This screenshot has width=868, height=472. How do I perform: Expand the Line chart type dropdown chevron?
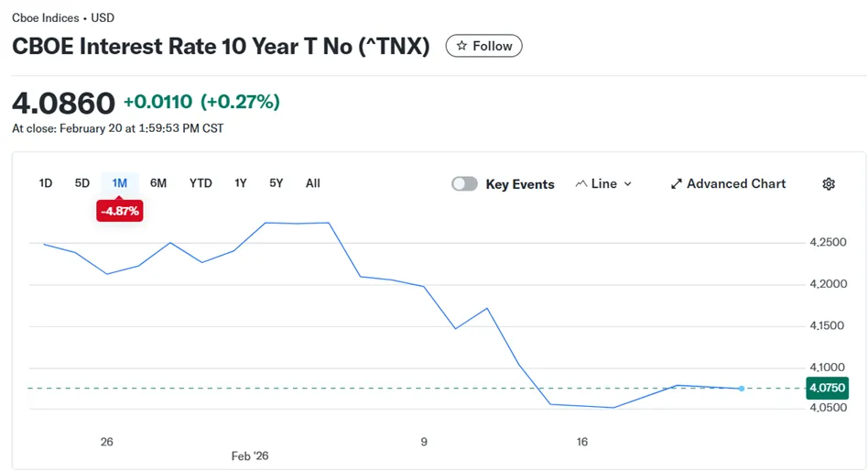point(627,184)
